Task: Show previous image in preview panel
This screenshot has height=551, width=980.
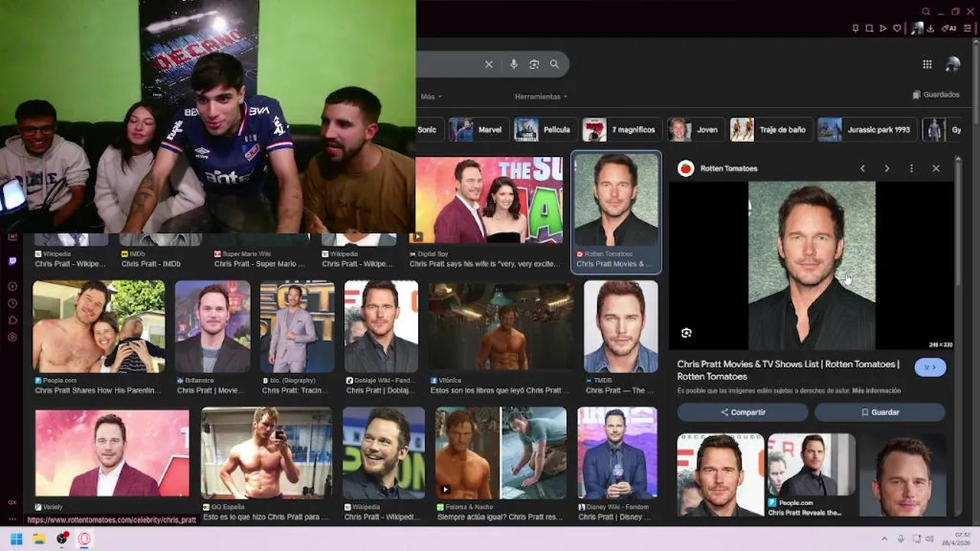Action: click(x=862, y=168)
